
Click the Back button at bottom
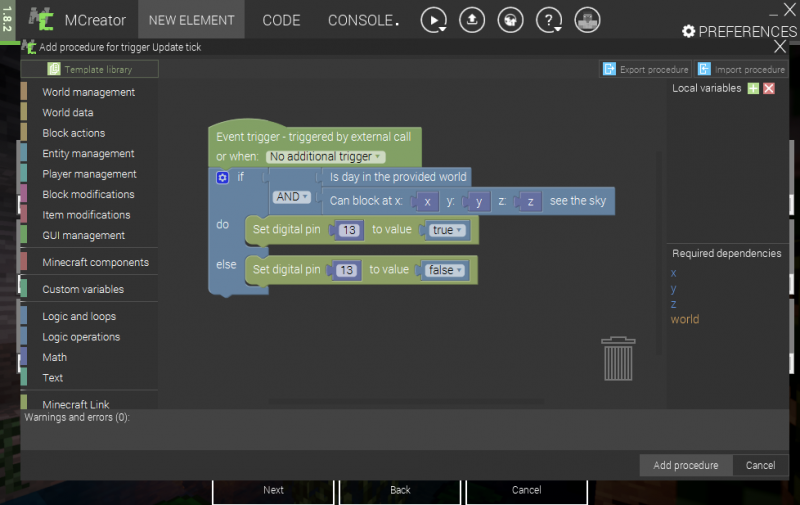pyautogui.click(x=400, y=490)
